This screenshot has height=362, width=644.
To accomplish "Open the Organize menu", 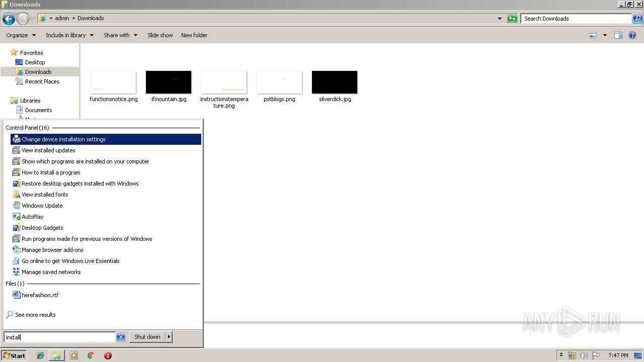I will [x=21, y=35].
